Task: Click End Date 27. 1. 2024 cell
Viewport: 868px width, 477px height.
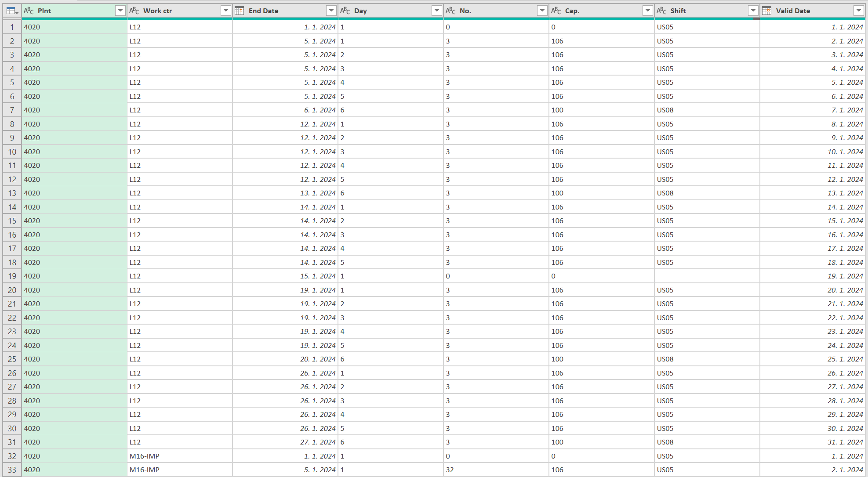Action: point(285,442)
